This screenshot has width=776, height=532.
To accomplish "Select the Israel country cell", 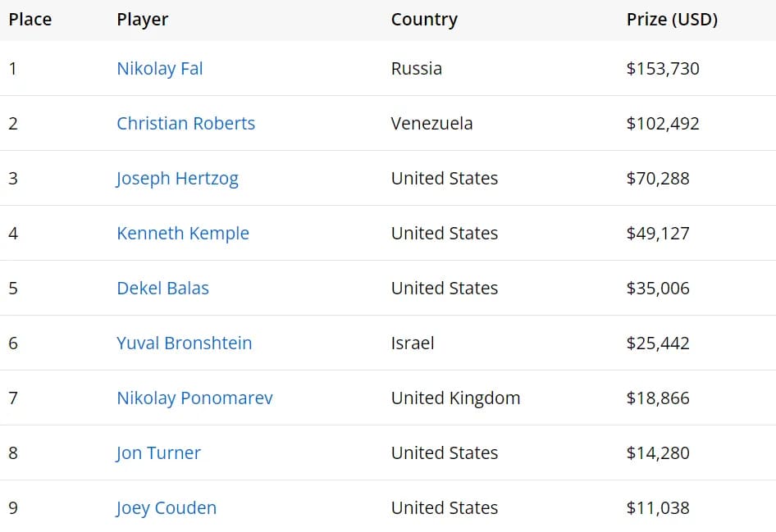I will 413,343.
